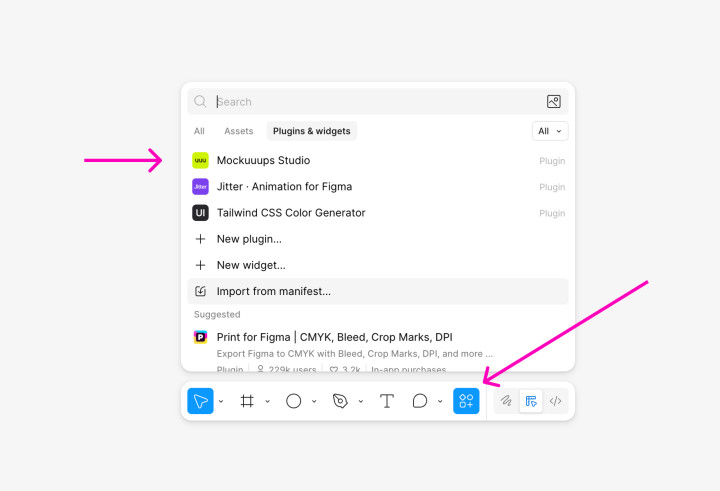
Task: Toggle Dev Mode code icon
Action: [556, 401]
